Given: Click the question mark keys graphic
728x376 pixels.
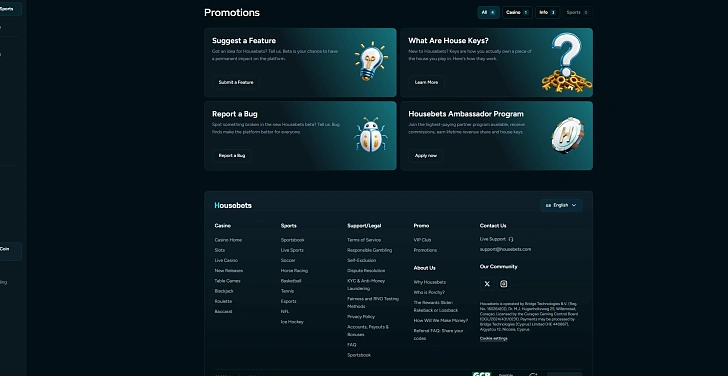Looking at the screenshot, I should (x=566, y=62).
